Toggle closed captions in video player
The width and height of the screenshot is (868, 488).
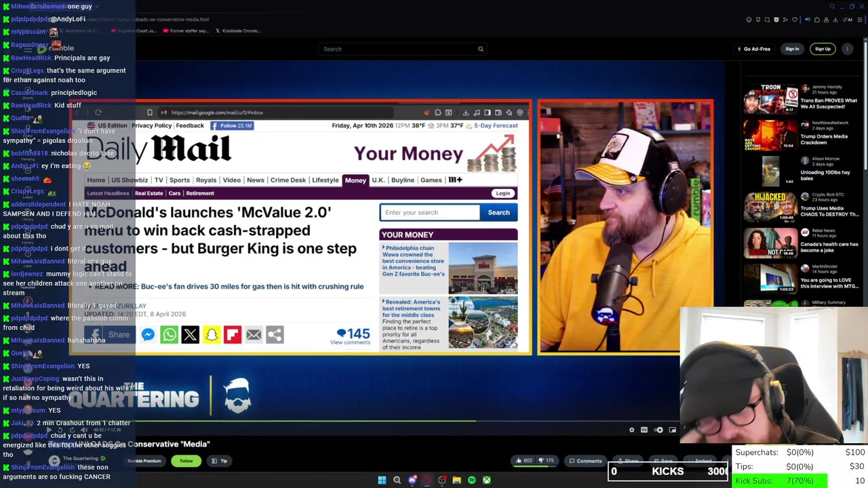click(x=644, y=430)
